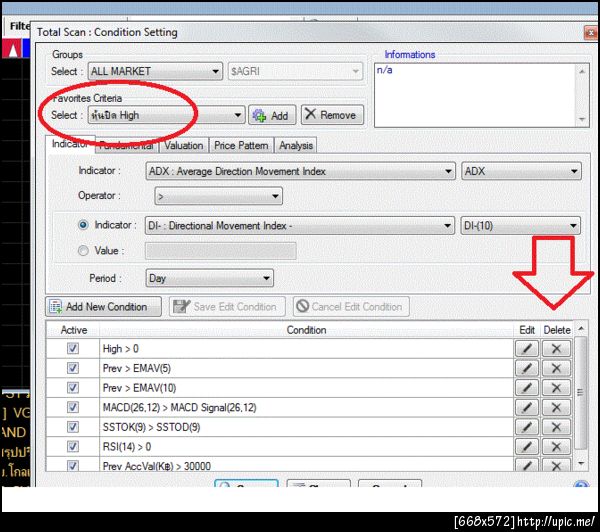Select the Value radio button
The width and height of the screenshot is (600, 532).
coord(83,251)
